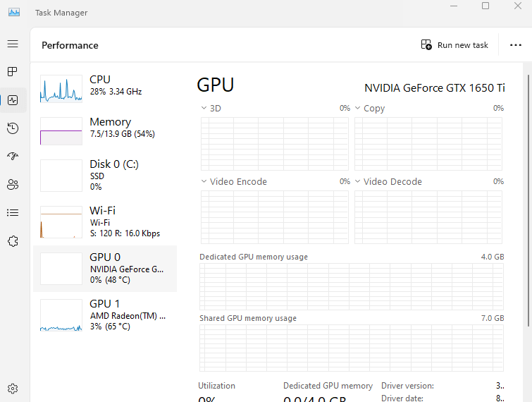Click the Wi-Fi mini graph thumbnail

pos(61,222)
